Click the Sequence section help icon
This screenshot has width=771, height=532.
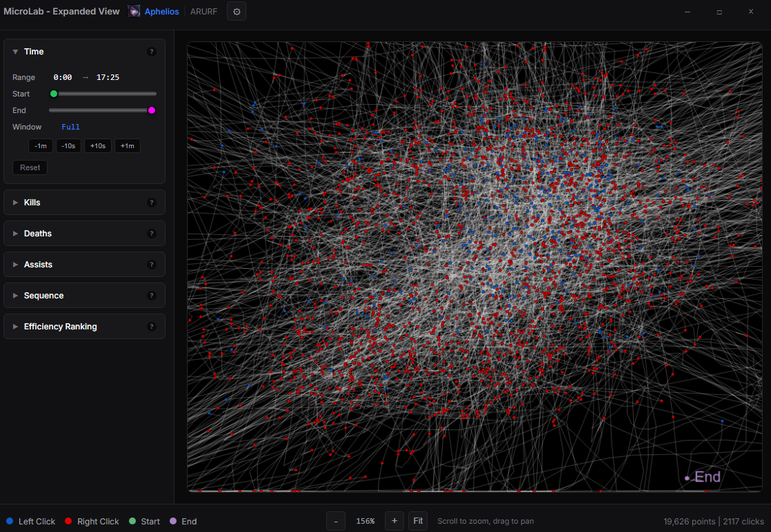(x=152, y=296)
